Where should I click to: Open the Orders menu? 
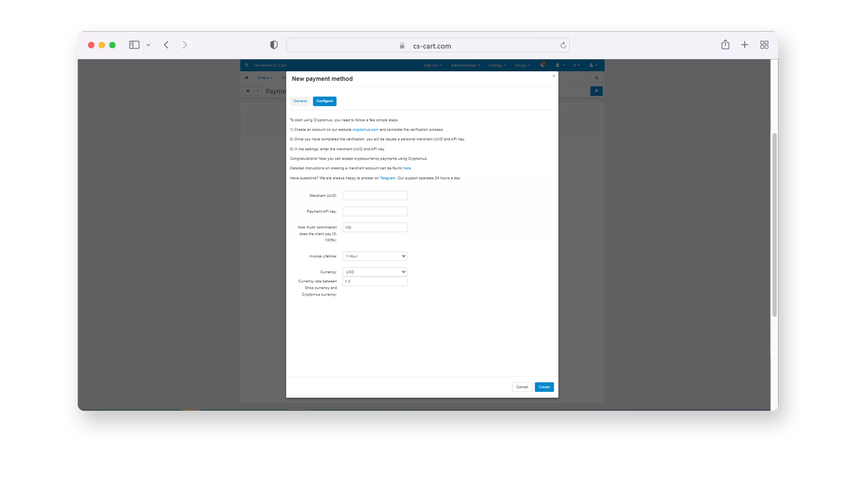click(265, 78)
